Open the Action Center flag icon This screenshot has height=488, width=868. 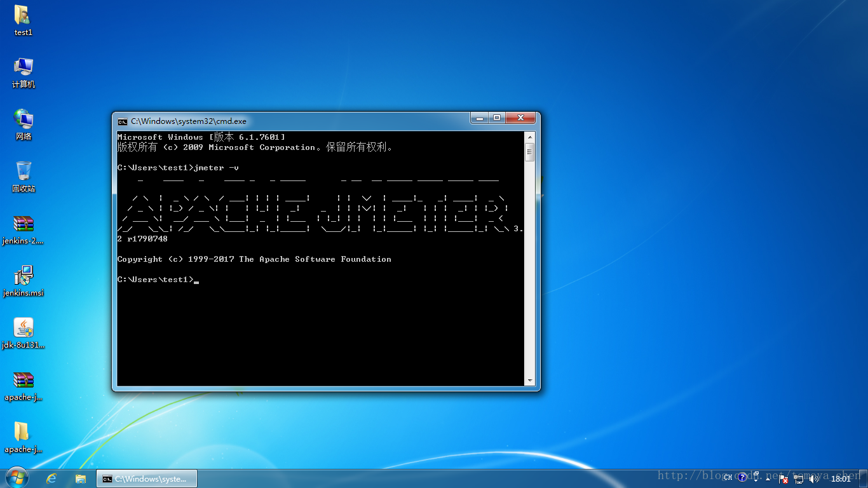click(x=784, y=478)
